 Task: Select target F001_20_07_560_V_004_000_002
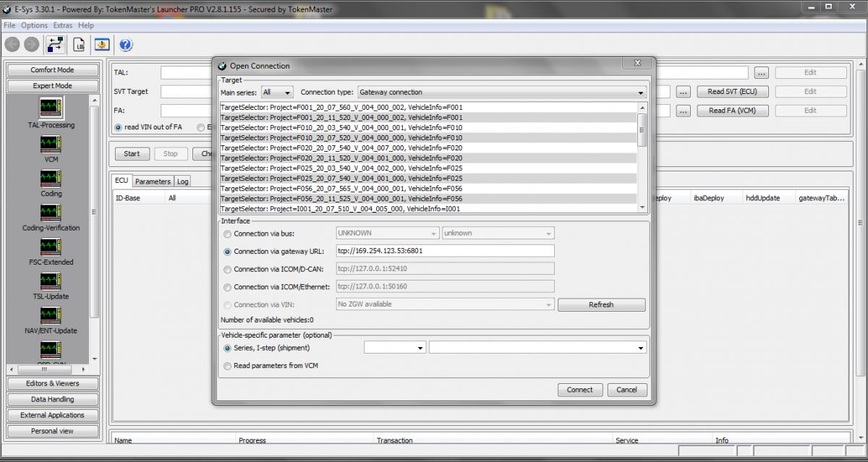[427, 107]
